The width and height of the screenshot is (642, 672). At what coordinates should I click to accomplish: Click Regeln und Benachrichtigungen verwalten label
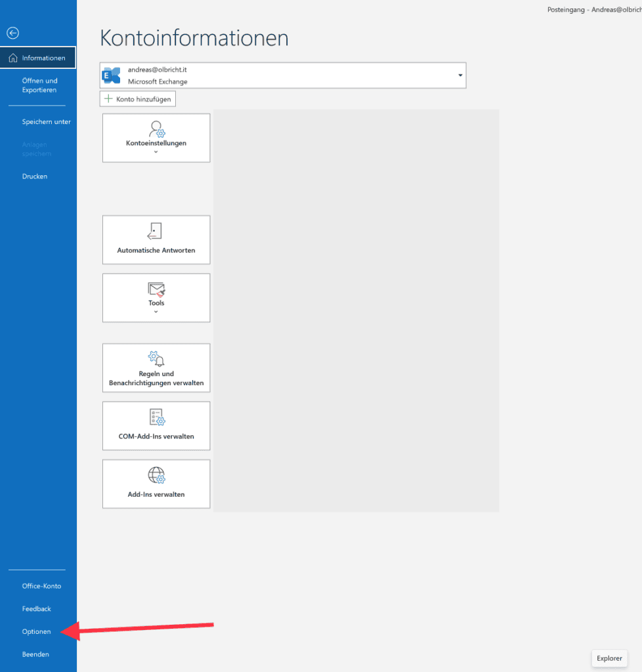point(156,378)
